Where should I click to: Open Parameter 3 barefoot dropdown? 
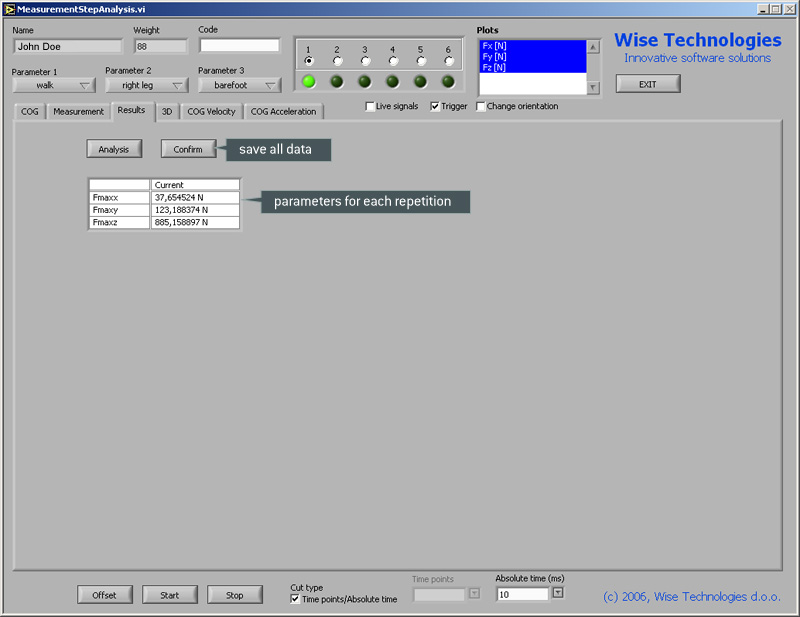click(240, 85)
